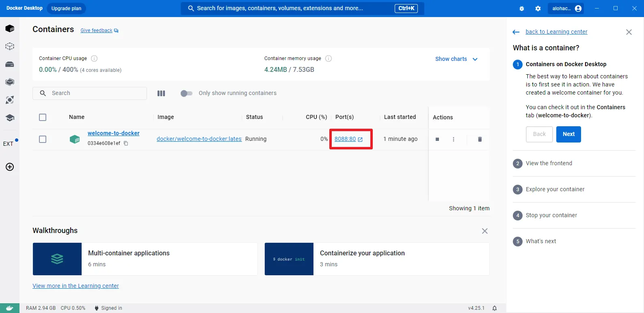
Task: Close the What is a container panel
Action: [629, 32]
